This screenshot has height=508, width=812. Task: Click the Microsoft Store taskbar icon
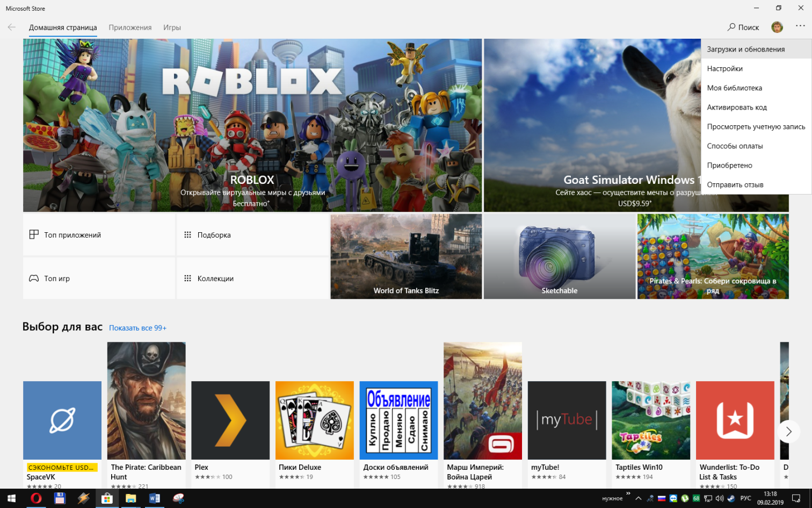coord(107,498)
